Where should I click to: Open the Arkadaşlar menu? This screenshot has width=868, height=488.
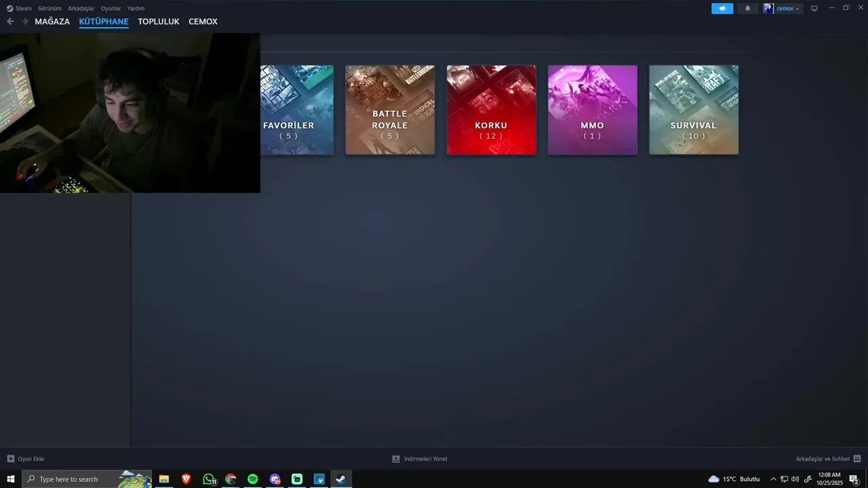click(81, 8)
